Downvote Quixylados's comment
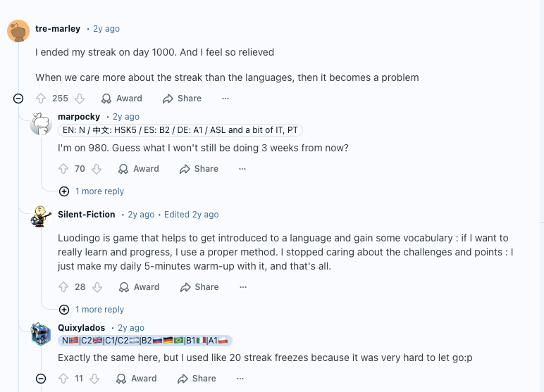 (94, 379)
